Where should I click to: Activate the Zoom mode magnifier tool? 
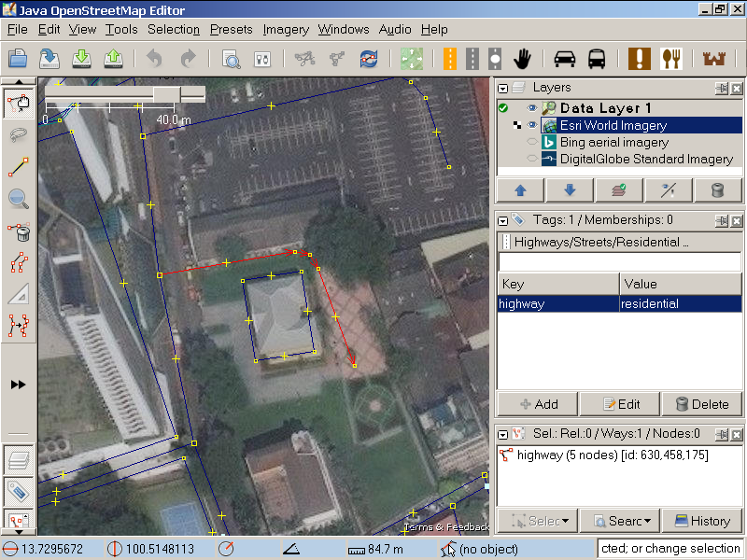click(18, 199)
